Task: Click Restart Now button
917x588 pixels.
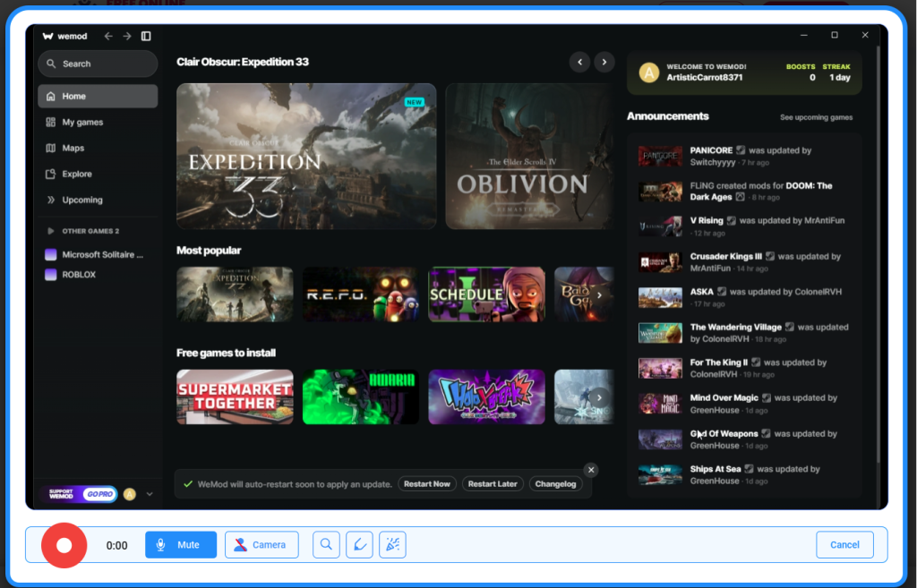Action: (x=427, y=484)
